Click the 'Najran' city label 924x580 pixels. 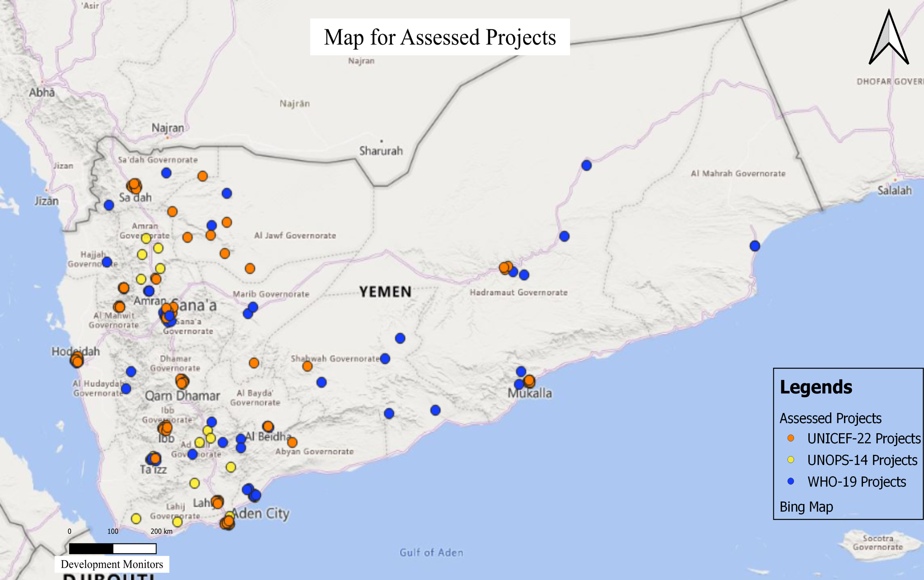pos(167,128)
